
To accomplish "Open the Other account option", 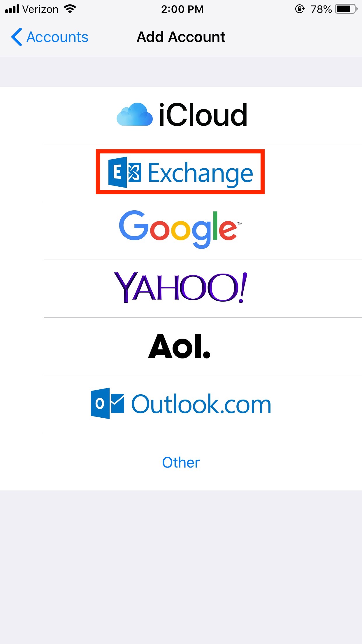I will tap(181, 462).
